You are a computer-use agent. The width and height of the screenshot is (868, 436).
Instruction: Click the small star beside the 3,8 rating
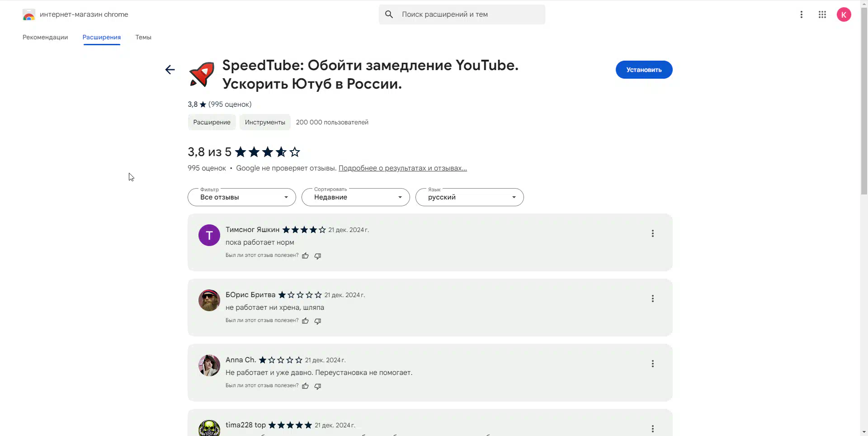(x=203, y=104)
